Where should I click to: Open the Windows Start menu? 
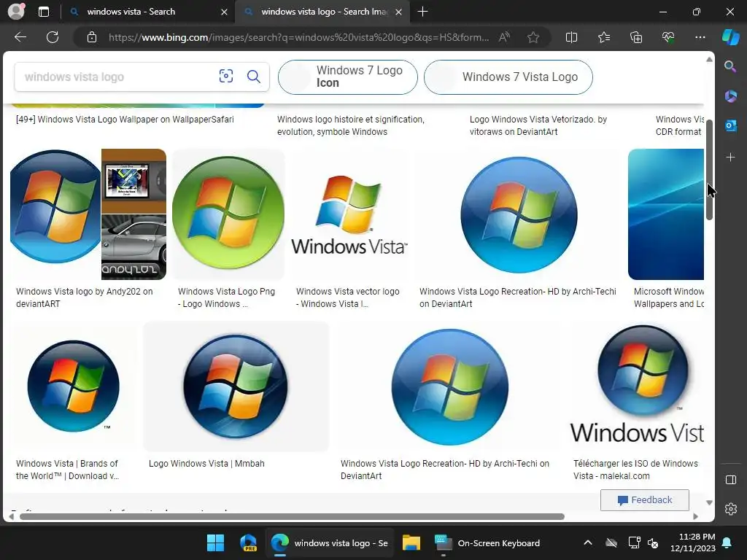point(215,542)
